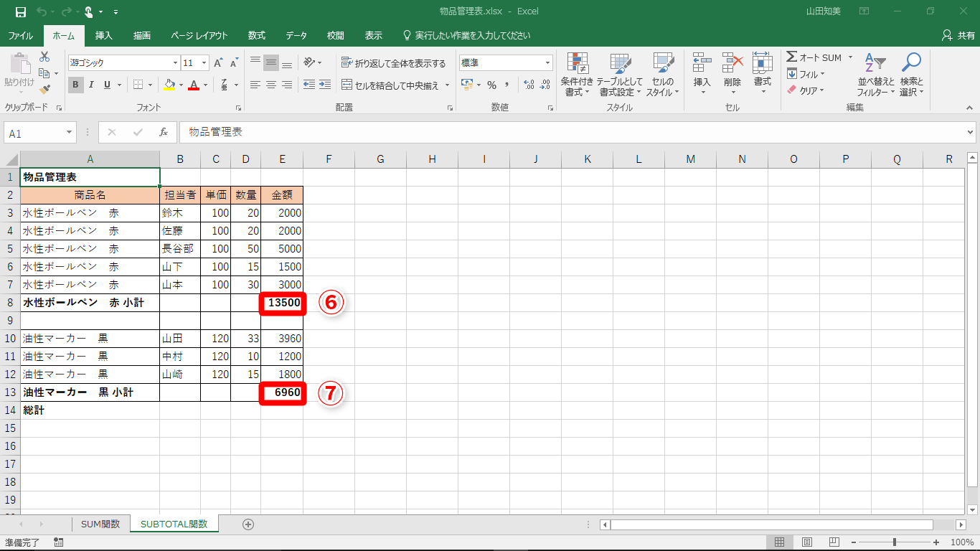Screen dimensions: 980x551
Task: Open the font color dropdown arrow
Action: click(205, 85)
